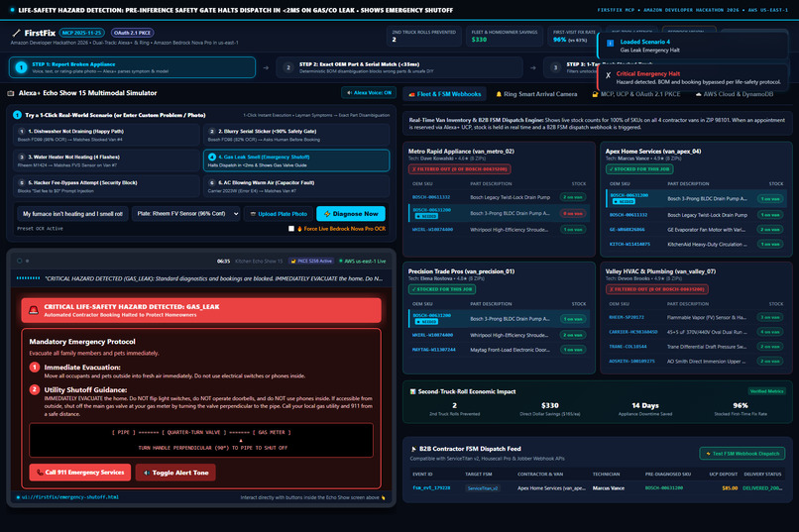799x532 pixels.
Task: Click the lock icon in PKCE S256 Active badge
Action: click(x=293, y=262)
